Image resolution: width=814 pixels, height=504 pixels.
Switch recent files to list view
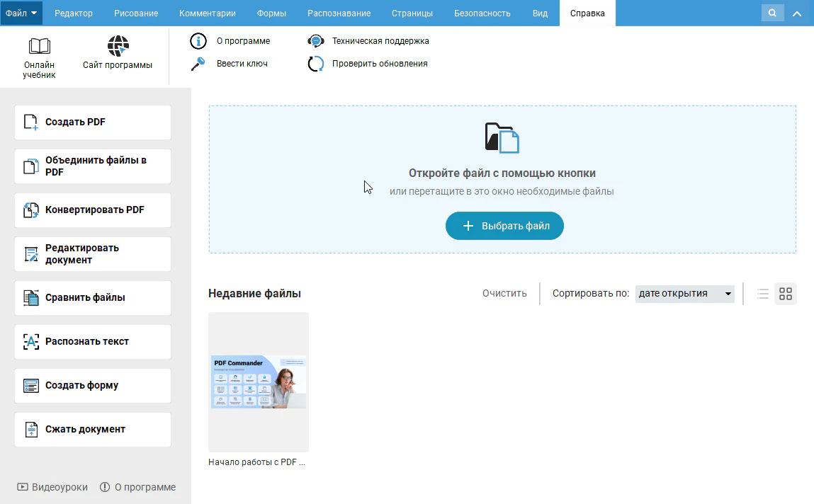point(763,294)
